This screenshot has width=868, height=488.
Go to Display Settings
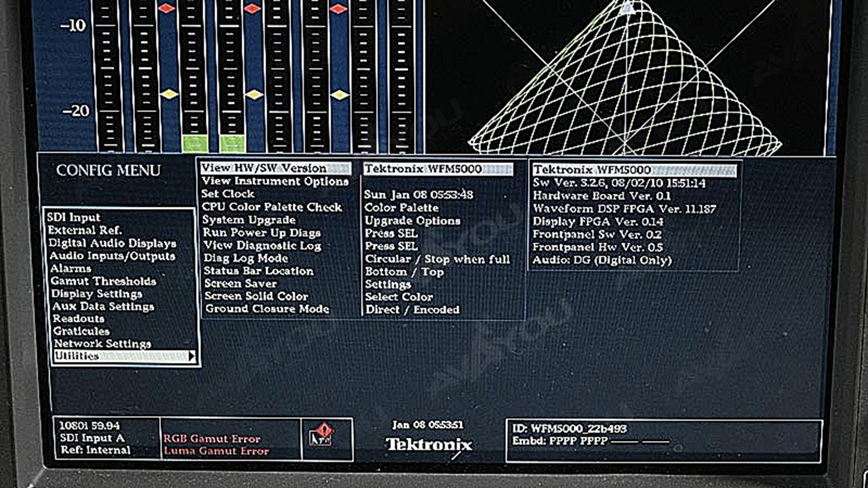(x=97, y=294)
